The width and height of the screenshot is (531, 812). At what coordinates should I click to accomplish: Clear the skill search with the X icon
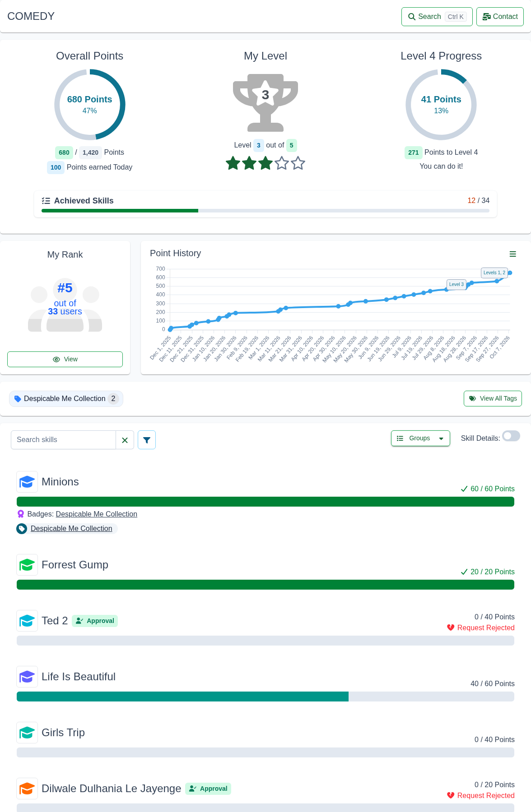(125, 440)
